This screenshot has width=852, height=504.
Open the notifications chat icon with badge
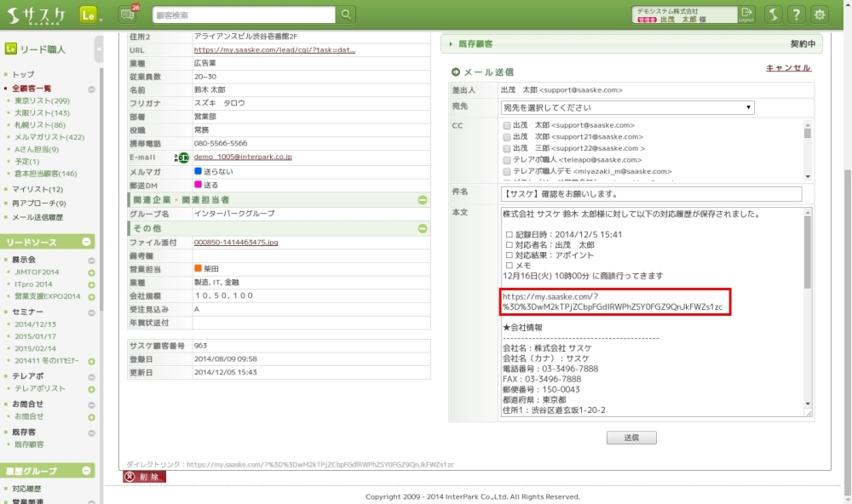tap(130, 14)
